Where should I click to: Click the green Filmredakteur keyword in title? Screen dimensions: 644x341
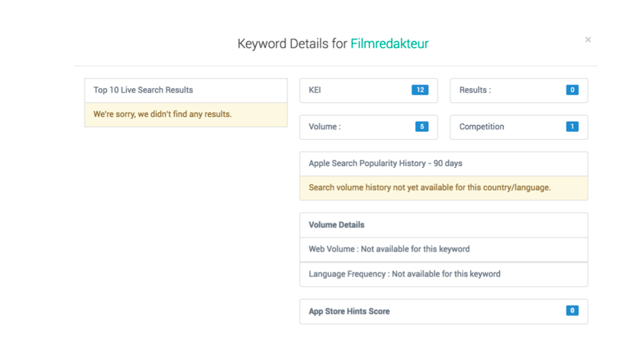click(x=389, y=44)
